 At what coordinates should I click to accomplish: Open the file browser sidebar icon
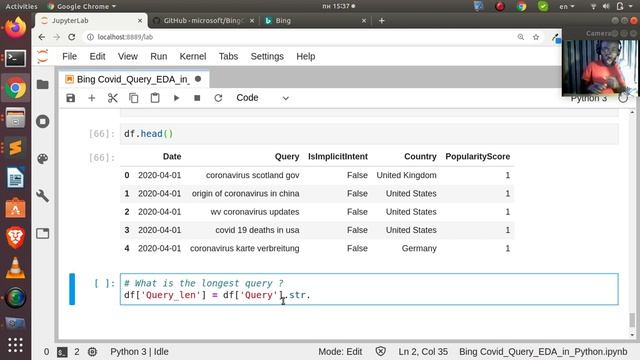[43, 84]
